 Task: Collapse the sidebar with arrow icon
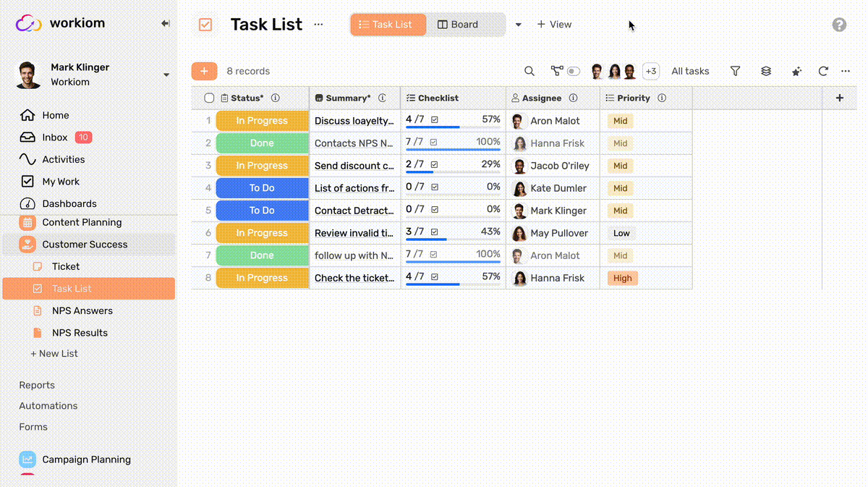[165, 24]
